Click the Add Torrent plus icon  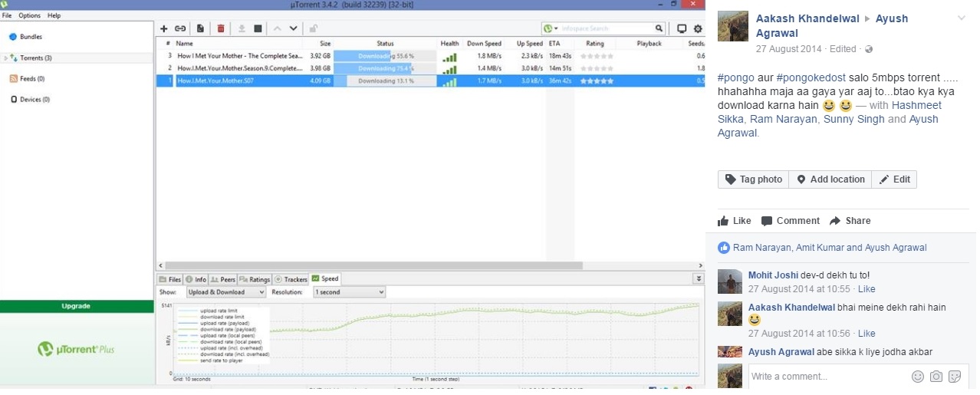163,29
